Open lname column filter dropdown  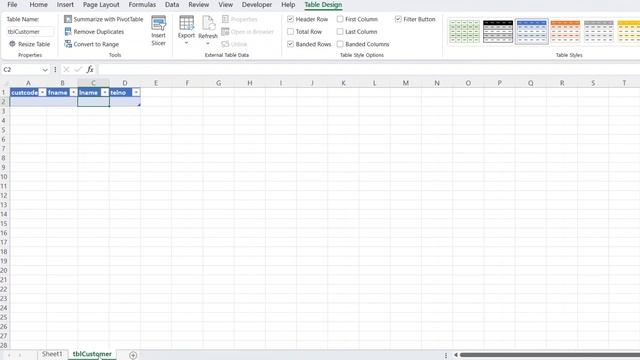(105, 93)
